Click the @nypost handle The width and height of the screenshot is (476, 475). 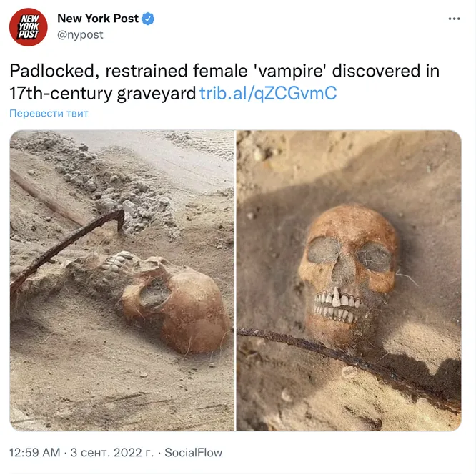tap(81, 34)
